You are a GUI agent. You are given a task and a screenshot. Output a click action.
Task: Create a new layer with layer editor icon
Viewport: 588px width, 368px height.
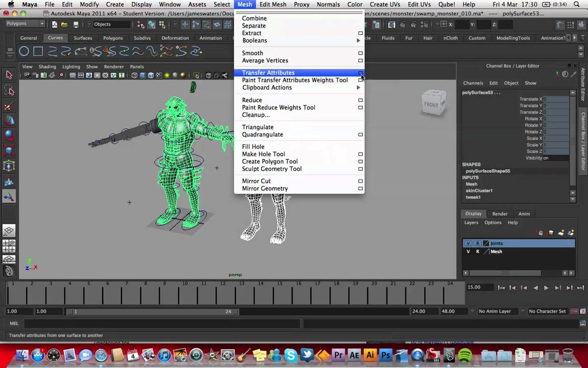560,233
